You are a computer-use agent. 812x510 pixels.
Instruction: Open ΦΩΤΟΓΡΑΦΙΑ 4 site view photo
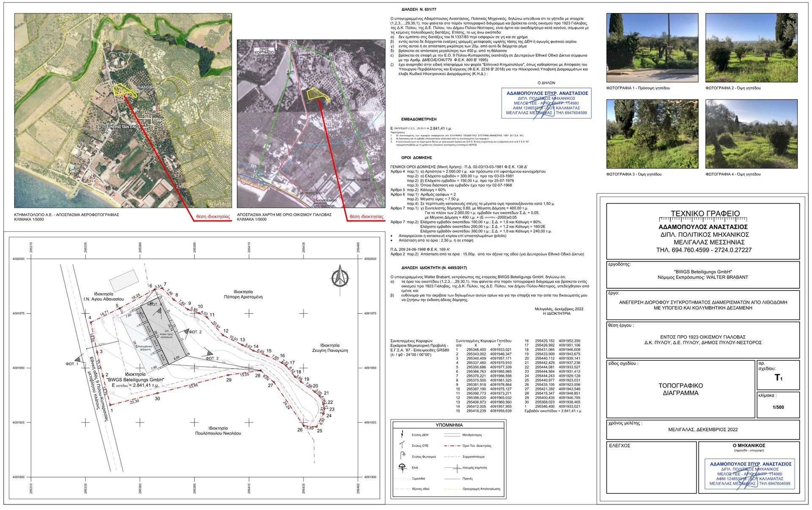tap(751, 134)
